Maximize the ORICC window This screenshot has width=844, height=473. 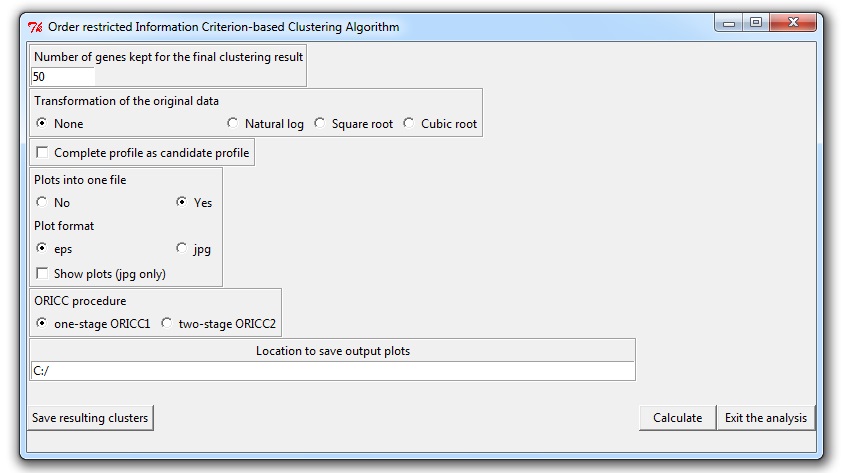(756, 22)
